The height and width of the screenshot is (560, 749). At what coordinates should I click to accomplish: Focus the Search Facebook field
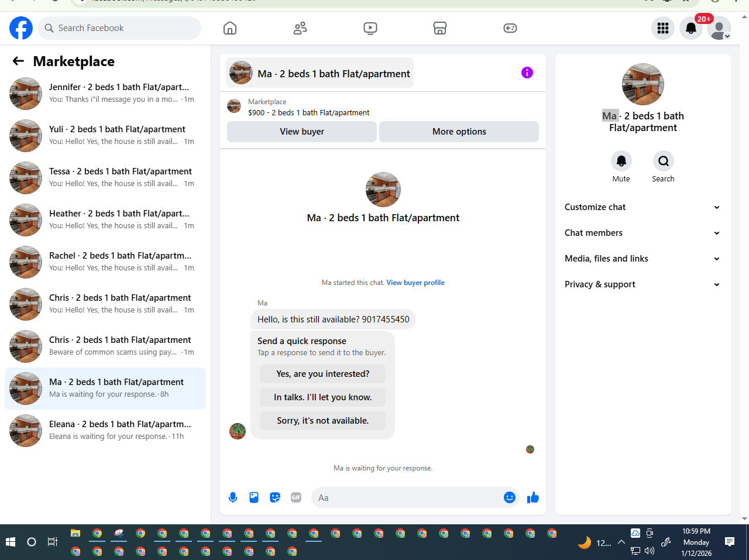click(119, 28)
